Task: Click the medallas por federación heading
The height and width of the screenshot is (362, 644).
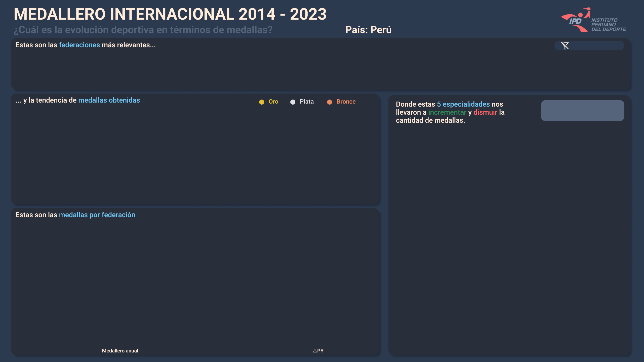Action: pyautogui.click(x=97, y=215)
